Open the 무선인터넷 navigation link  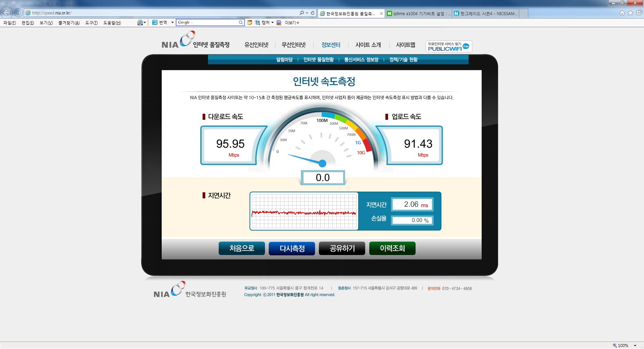(x=293, y=45)
